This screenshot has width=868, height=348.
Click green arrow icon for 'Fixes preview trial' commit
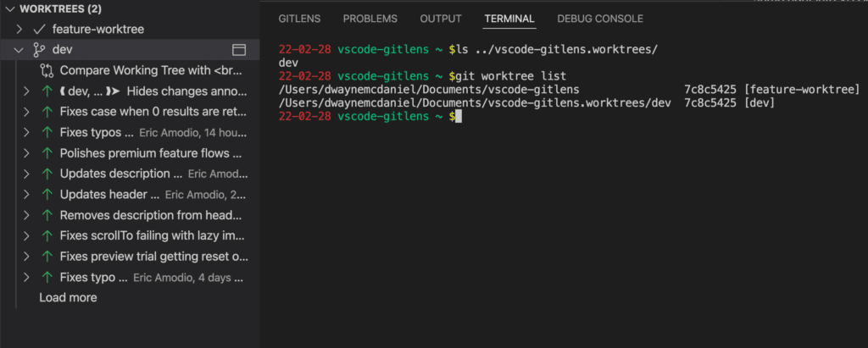pyautogui.click(x=47, y=257)
